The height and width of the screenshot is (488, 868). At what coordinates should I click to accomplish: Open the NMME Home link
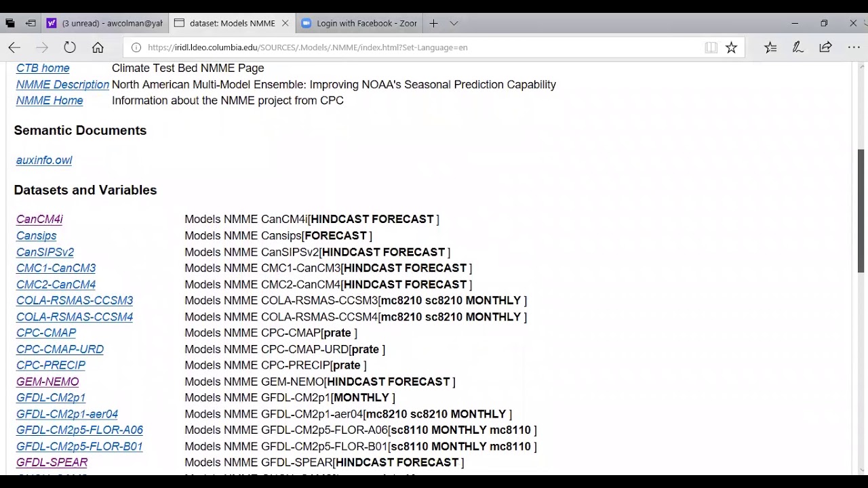pyautogui.click(x=50, y=101)
